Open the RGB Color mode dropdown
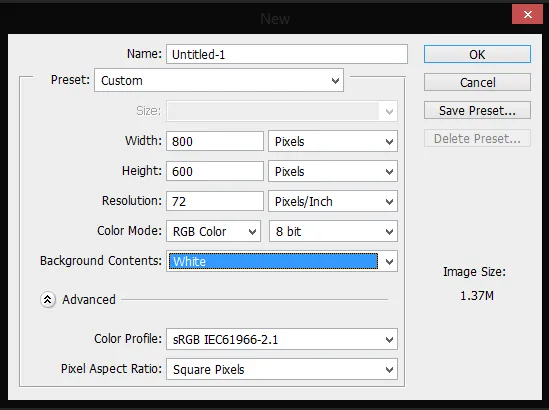This screenshot has height=410, width=549. (213, 231)
